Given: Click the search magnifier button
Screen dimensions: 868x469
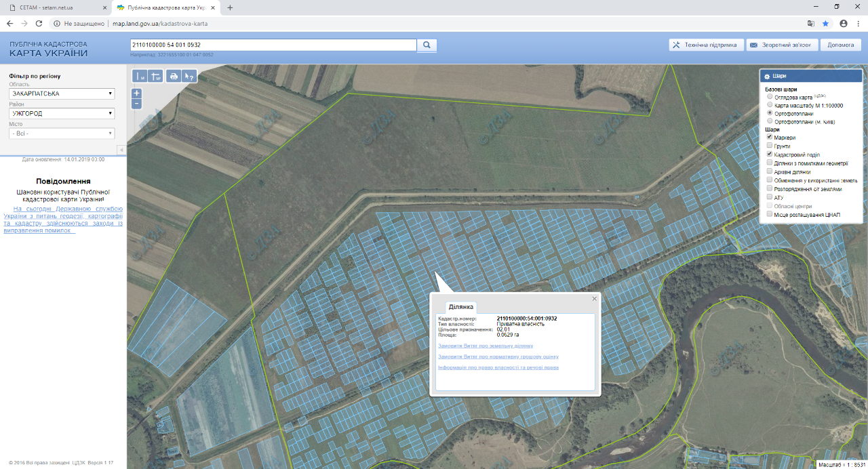Looking at the screenshot, I should click(x=427, y=45).
